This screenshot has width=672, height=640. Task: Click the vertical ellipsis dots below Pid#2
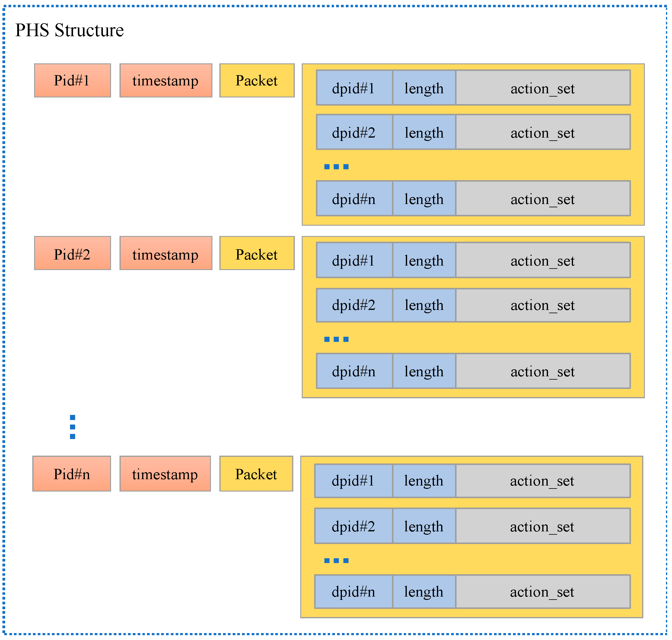tap(72, 427)
